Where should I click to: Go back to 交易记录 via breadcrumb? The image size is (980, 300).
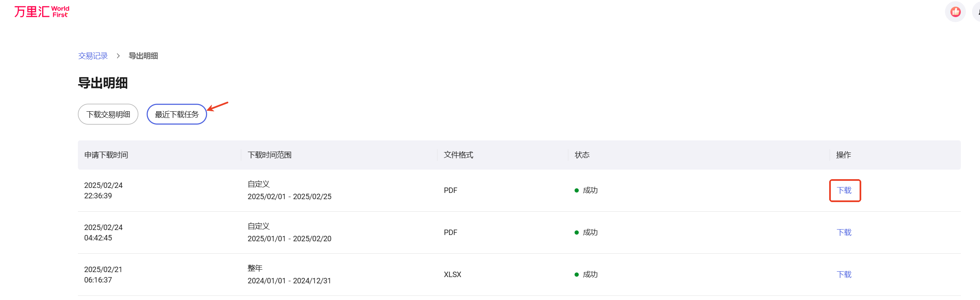point(93,56)
